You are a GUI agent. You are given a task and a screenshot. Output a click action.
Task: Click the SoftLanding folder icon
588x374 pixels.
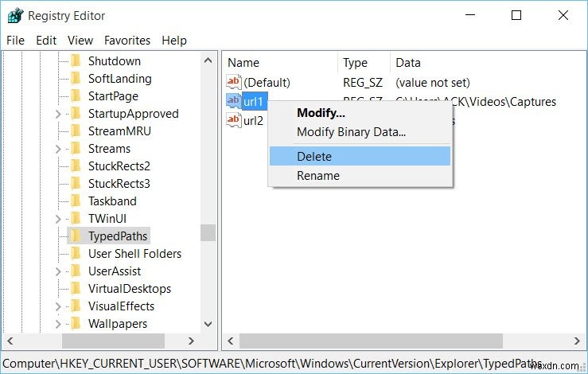coord(76,79)
